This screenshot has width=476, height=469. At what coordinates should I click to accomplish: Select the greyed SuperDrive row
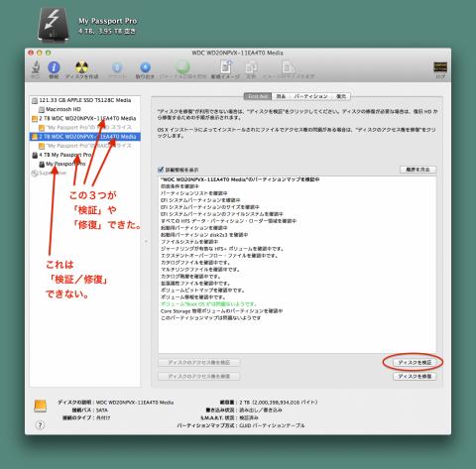click(x=85, y=173)
